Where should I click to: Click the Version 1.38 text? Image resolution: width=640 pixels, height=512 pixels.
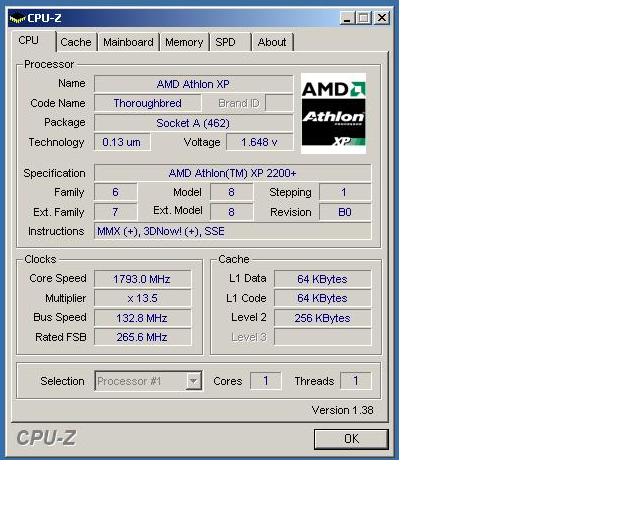pos(342,410)
